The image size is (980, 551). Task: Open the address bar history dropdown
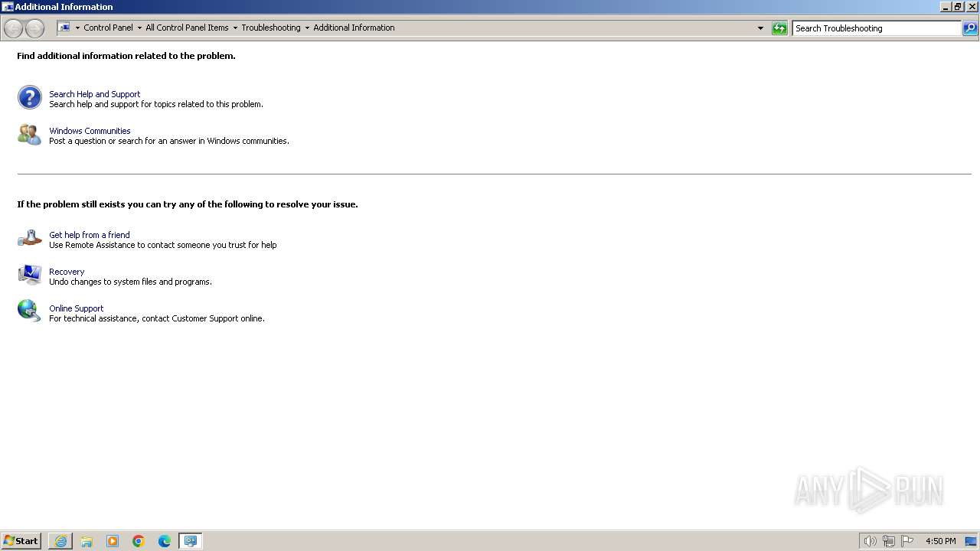coord(760,28)
